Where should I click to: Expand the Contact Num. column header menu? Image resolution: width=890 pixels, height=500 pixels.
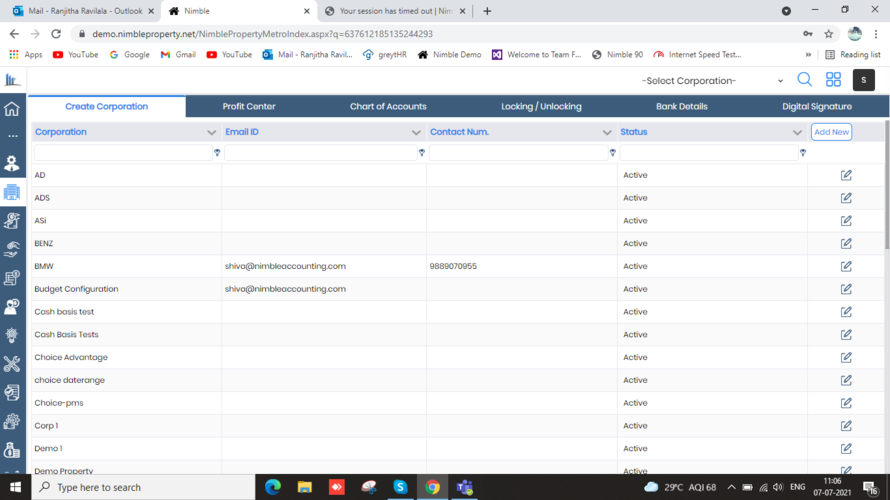607,132
